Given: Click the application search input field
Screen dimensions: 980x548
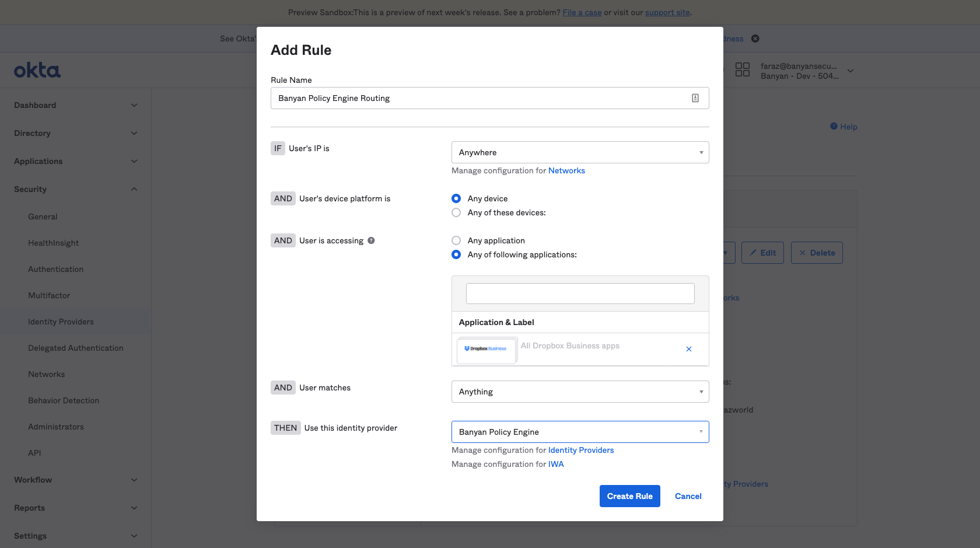Looking at the screenshot, I should pyautogui.click(x=580, y=294).
